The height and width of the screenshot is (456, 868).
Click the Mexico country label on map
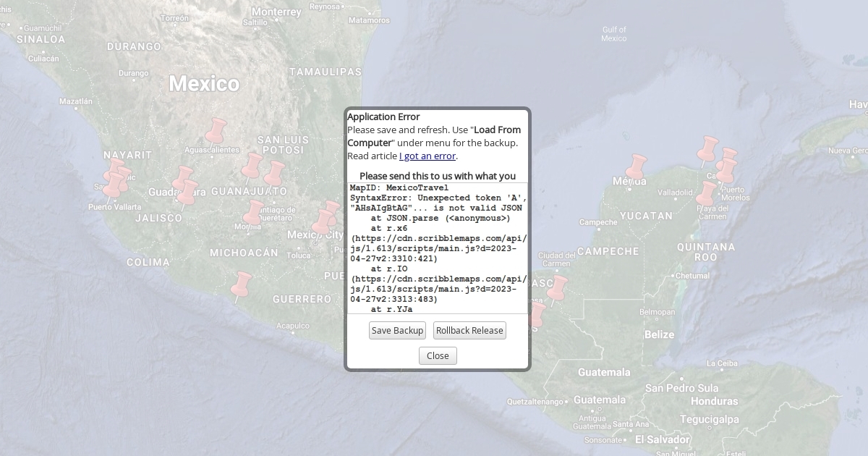[x=204, y=84]
